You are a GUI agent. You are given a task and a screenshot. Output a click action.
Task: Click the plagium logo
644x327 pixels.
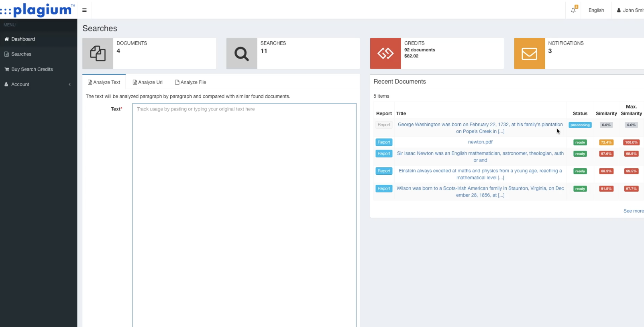[x=38, y=10]
